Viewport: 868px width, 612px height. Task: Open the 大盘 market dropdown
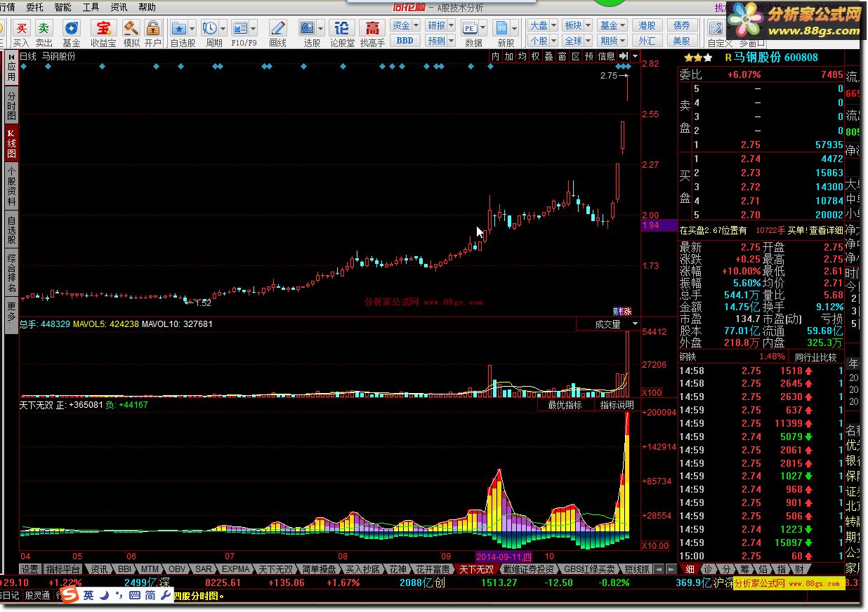click(x=543, y=25)
